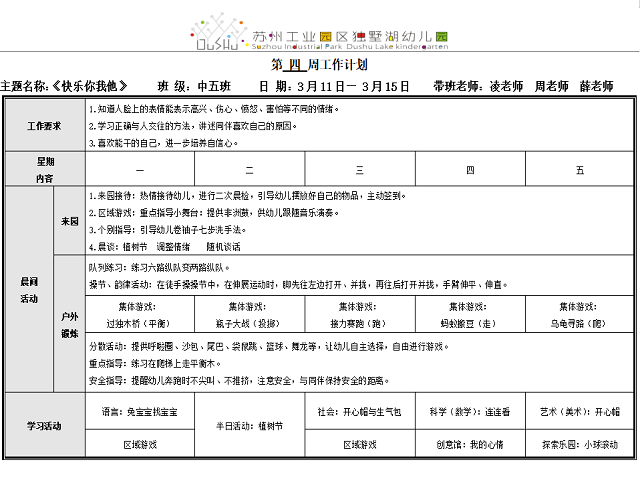Click the cell 社会：开心帽与生气包
Screen dimensions: 640x480
(x=360, y=412)
